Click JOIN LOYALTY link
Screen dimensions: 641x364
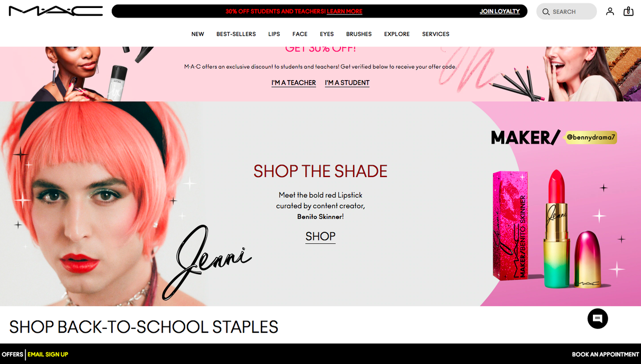point(500,11)
